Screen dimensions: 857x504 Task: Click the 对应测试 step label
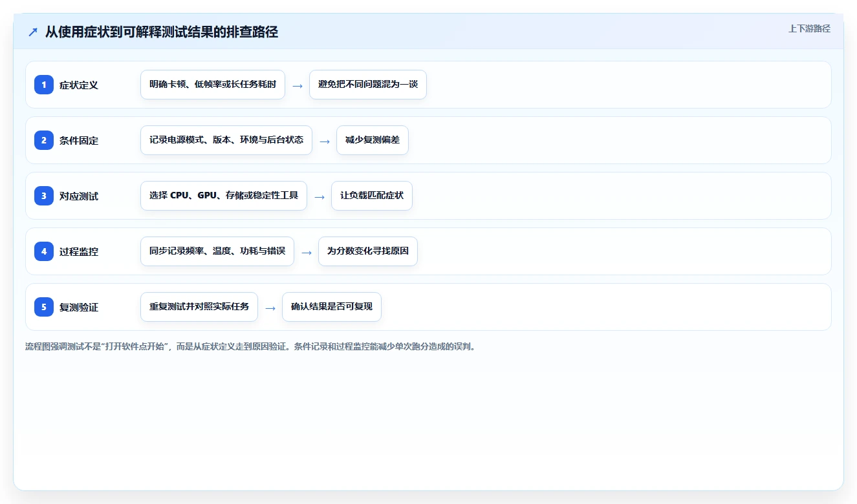(79, 196)
